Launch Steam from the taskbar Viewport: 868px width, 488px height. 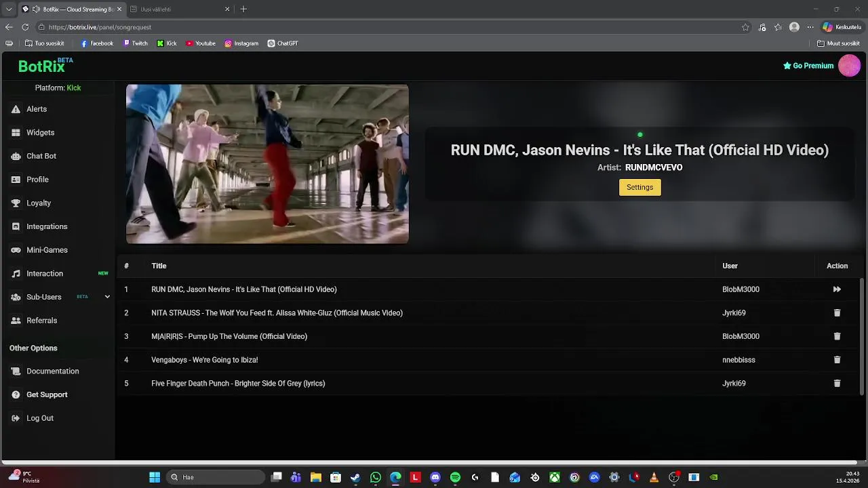coord(355,477)
